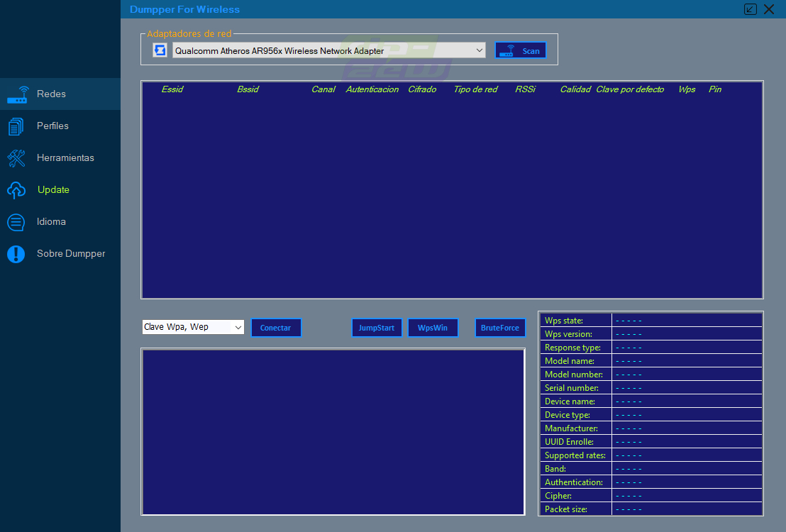Open the Sobre Dumpper menu label

pyautogui.click(x=71, y=254)
